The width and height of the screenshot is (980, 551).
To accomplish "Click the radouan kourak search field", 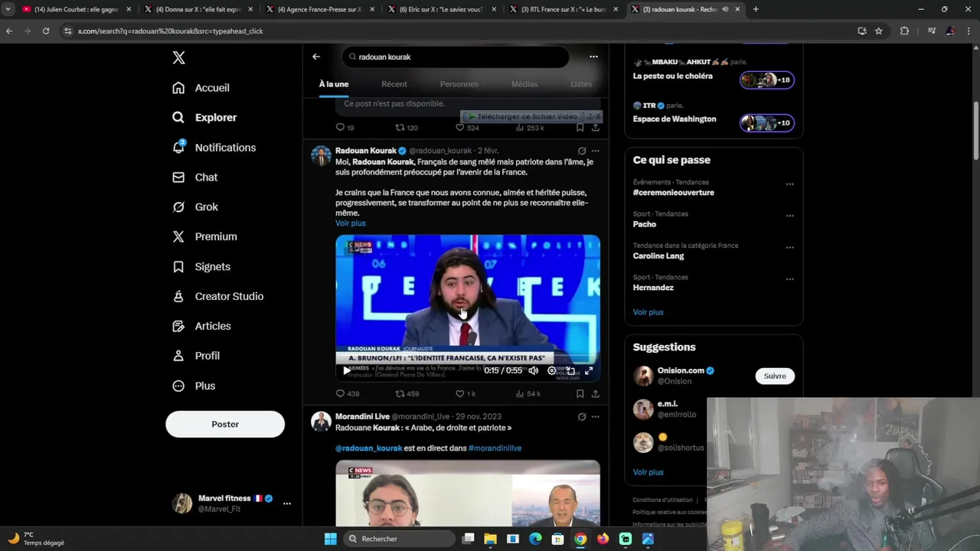I will (456, 57).
